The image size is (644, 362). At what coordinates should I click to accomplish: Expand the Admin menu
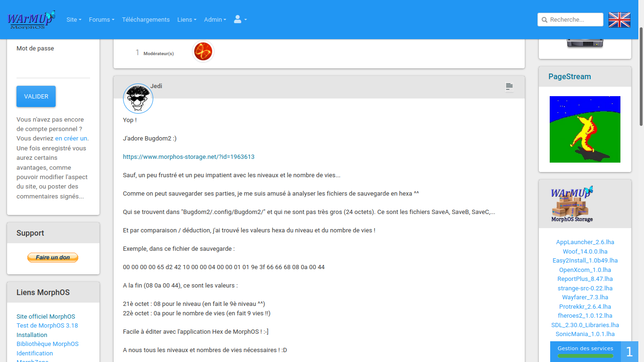[215, 20]
